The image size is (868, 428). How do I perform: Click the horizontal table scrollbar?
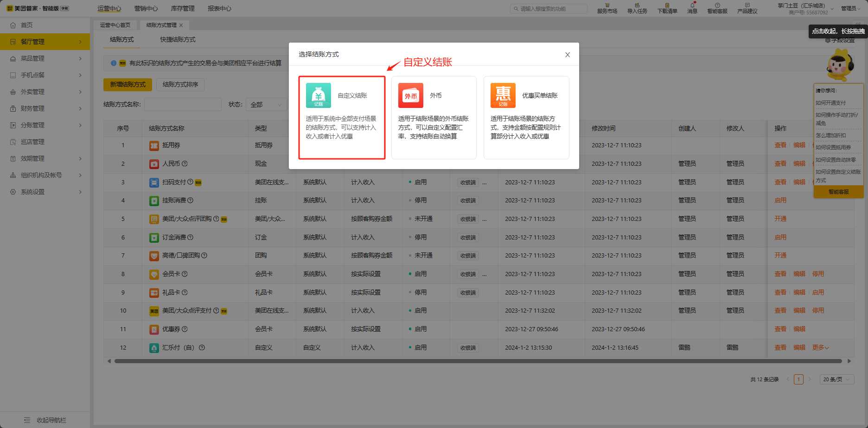pyautogui.click(x=478, y=361)
